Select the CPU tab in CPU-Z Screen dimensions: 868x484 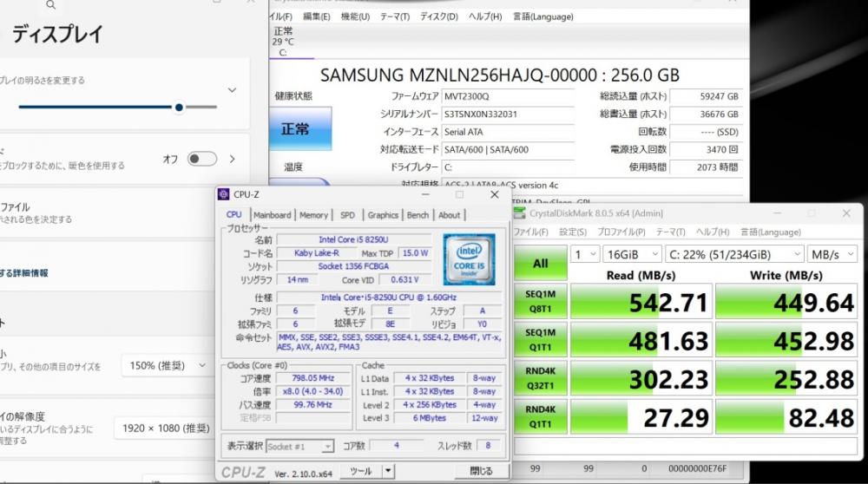pyautogui.click(x=234, y=214)
